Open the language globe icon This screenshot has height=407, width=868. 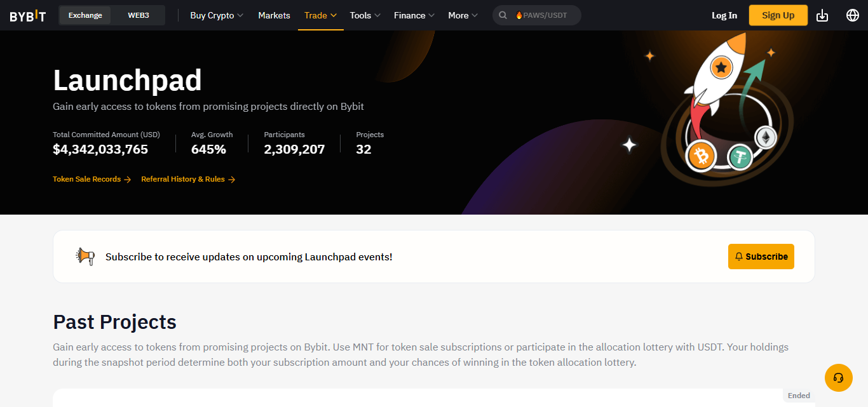click(x=853, y=15)
